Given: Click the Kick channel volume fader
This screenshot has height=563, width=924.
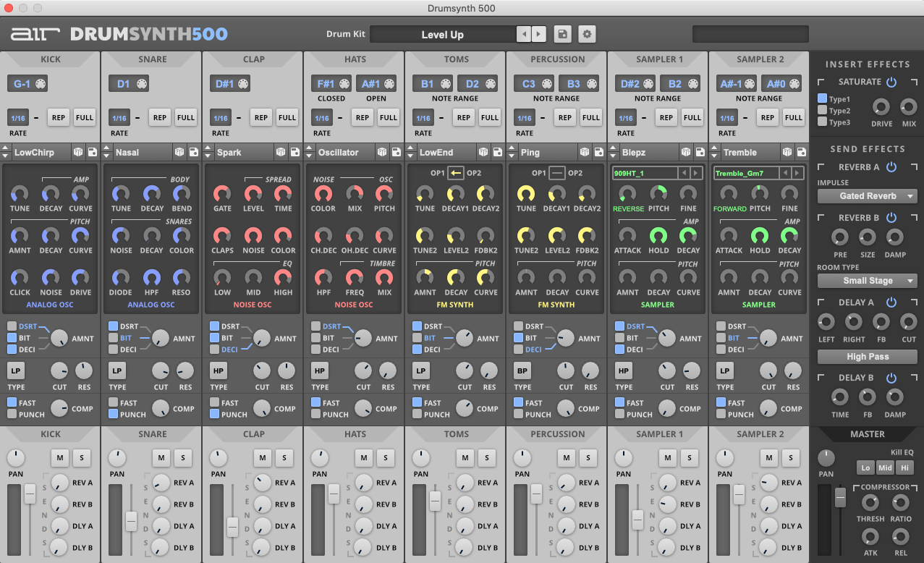Looking at the screenshot, I should point(30,494).
